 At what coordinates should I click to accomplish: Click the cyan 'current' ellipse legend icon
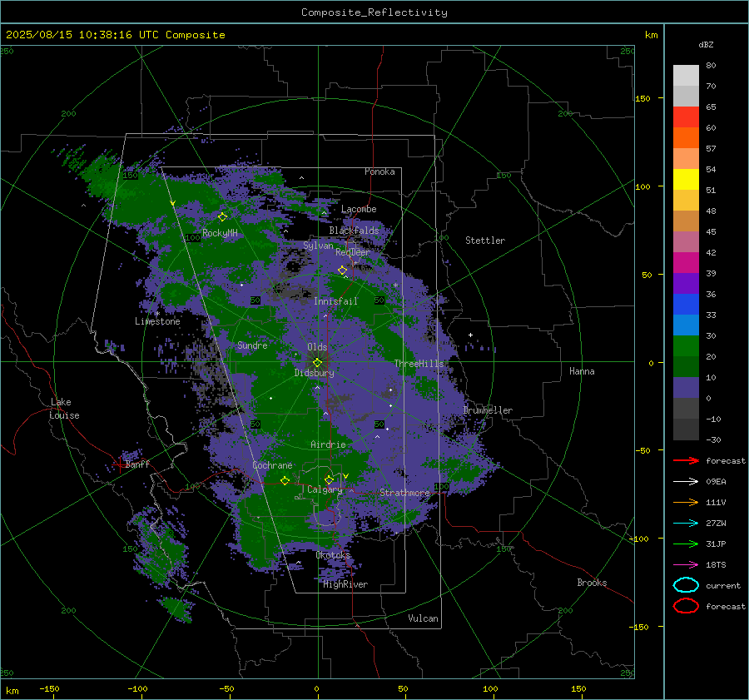(686, 585)
